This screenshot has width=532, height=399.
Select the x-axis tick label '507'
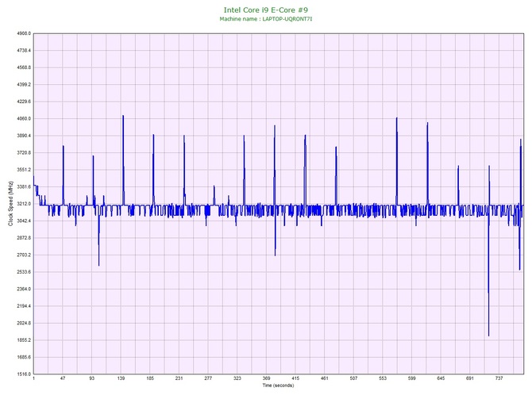click(x=353, y=378)
